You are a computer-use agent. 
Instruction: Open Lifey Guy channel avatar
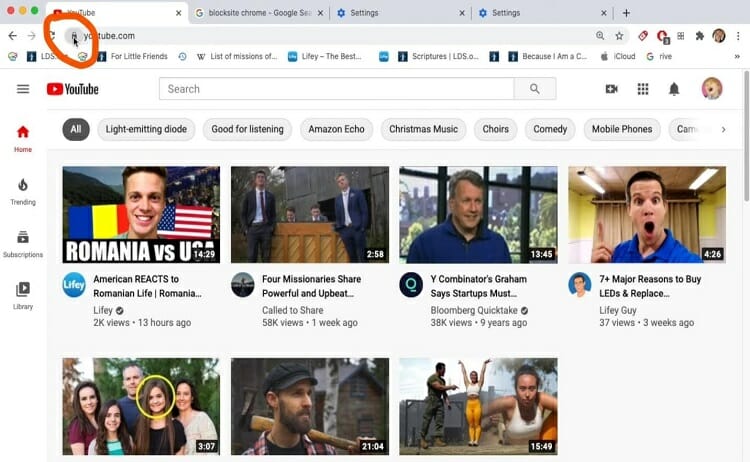click(580, 285)
